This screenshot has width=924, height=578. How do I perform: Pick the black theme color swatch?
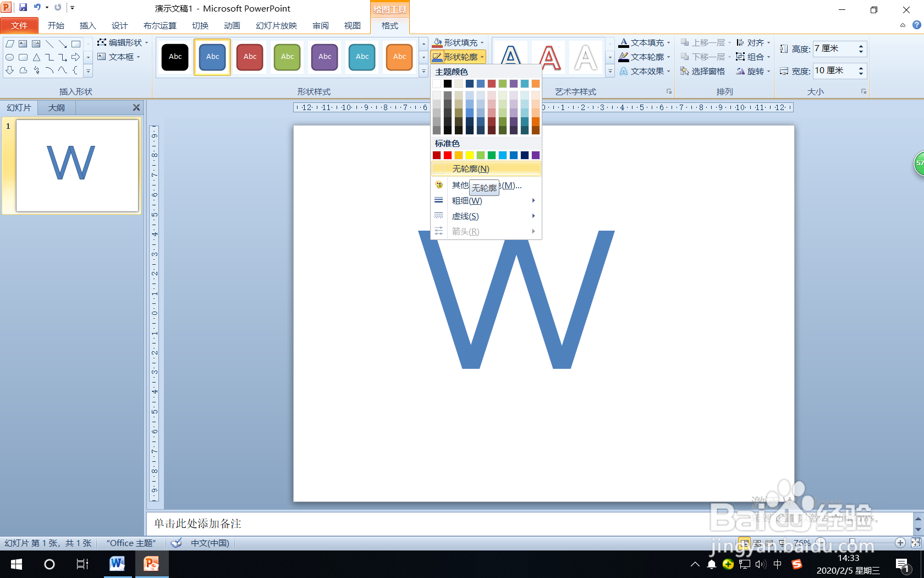click(448, 84)
